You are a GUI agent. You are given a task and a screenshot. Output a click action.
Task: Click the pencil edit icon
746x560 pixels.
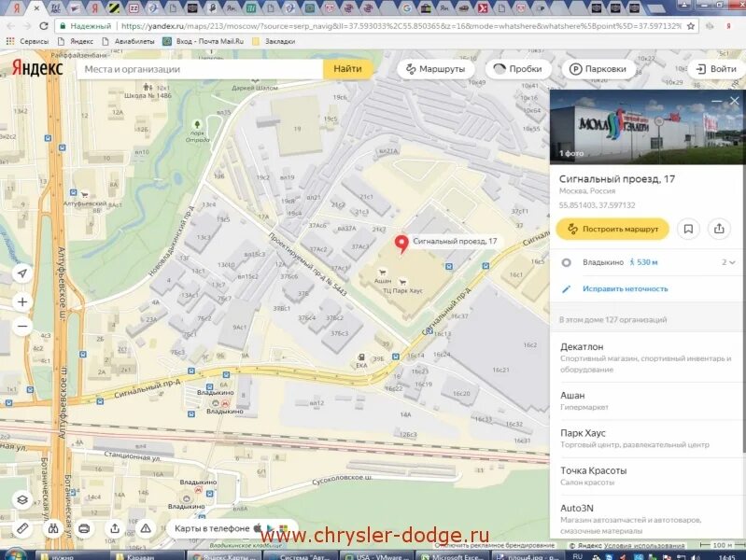[566, 288]
